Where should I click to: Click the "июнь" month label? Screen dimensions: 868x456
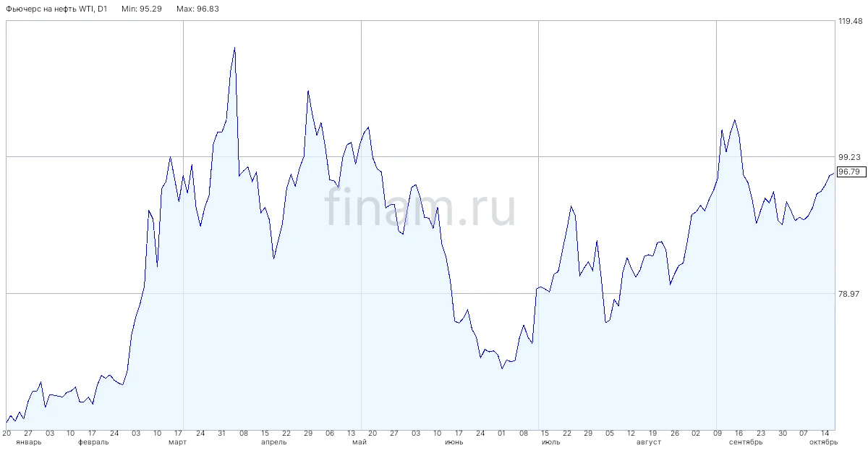[x=454, y=442]
